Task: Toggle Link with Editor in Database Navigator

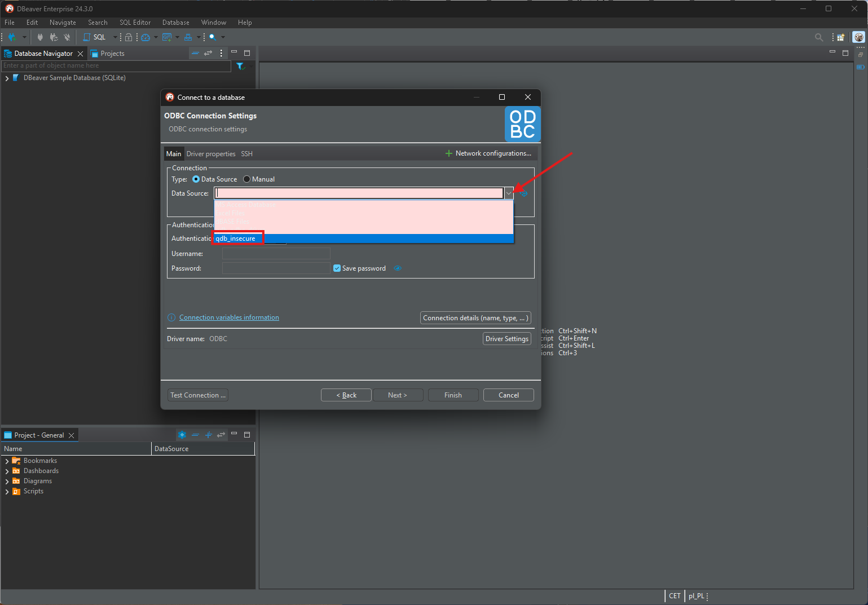Action: coord(208,53)
